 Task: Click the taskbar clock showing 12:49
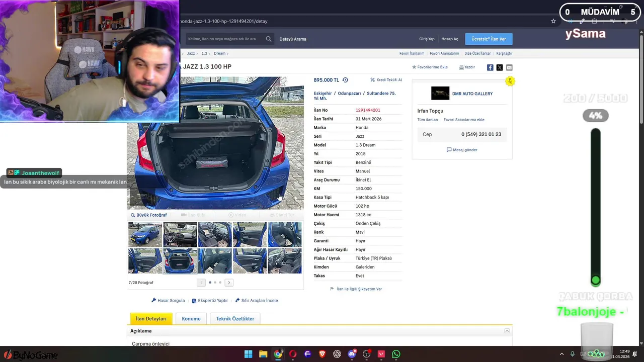[624, 351]
